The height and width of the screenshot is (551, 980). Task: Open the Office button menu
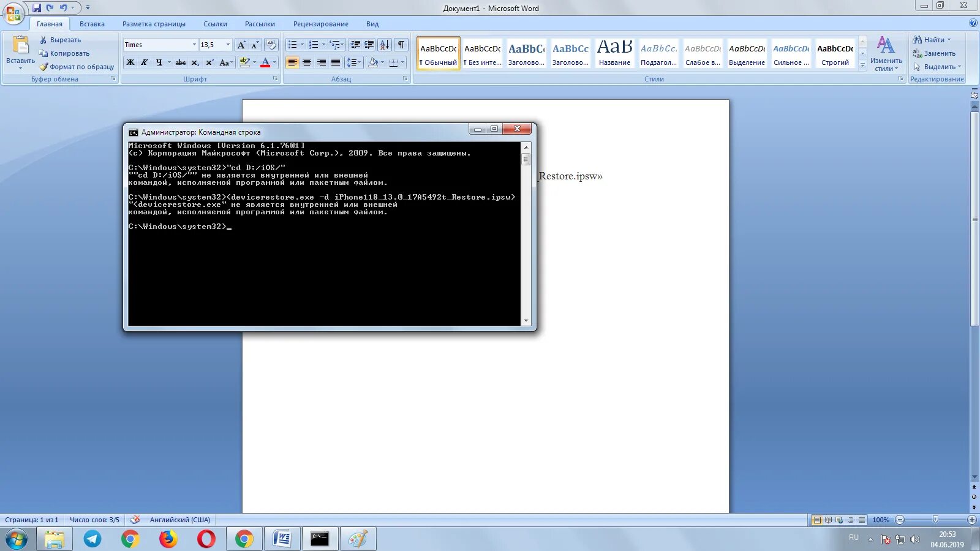click(x=13, y=13)
